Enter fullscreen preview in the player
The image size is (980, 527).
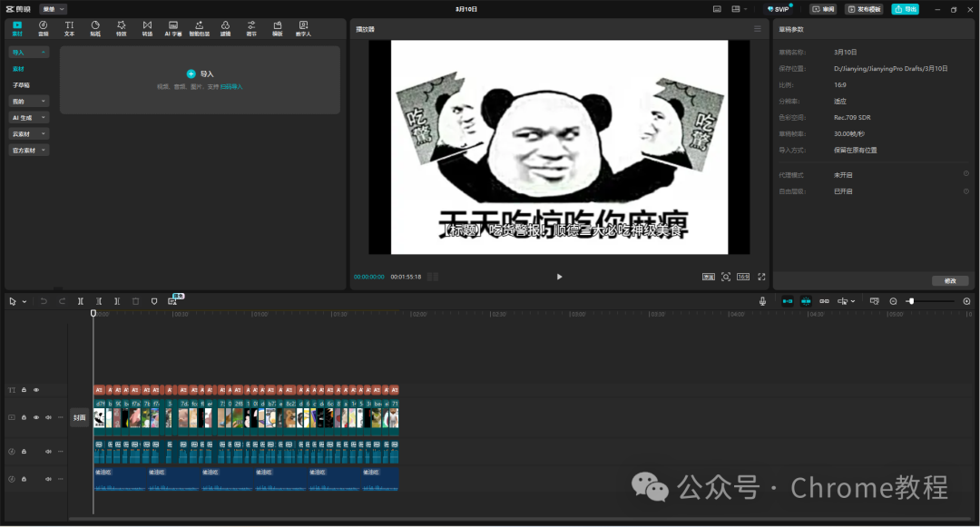pyautogui.click(x=761, y=277)
